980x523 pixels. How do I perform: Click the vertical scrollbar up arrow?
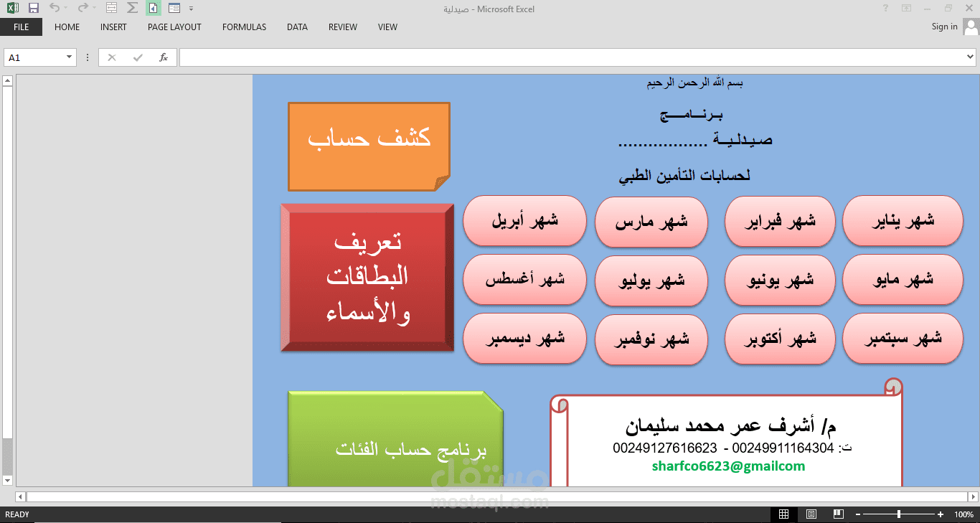click(7, 80)
